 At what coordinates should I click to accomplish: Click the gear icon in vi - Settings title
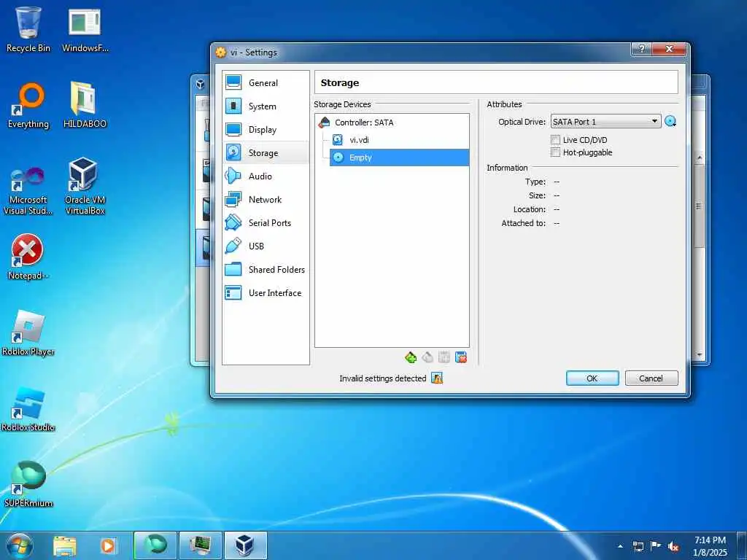(x=220, y=52)
